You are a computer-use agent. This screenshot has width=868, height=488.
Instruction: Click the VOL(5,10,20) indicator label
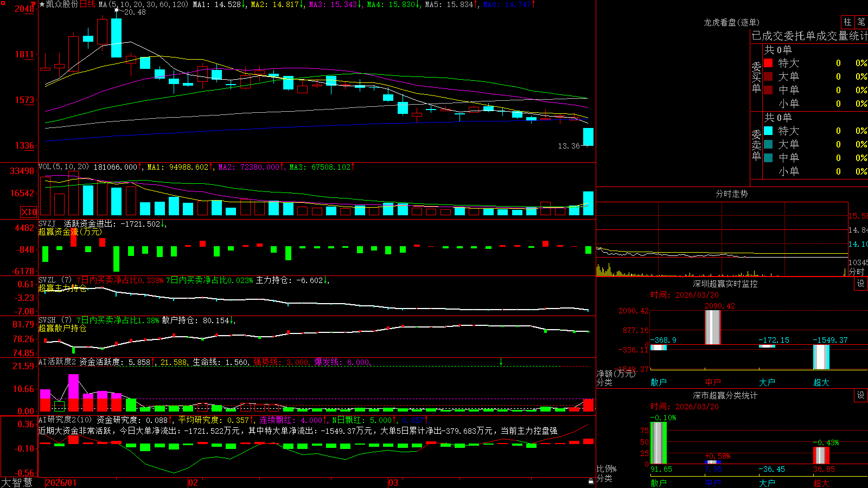64,167
